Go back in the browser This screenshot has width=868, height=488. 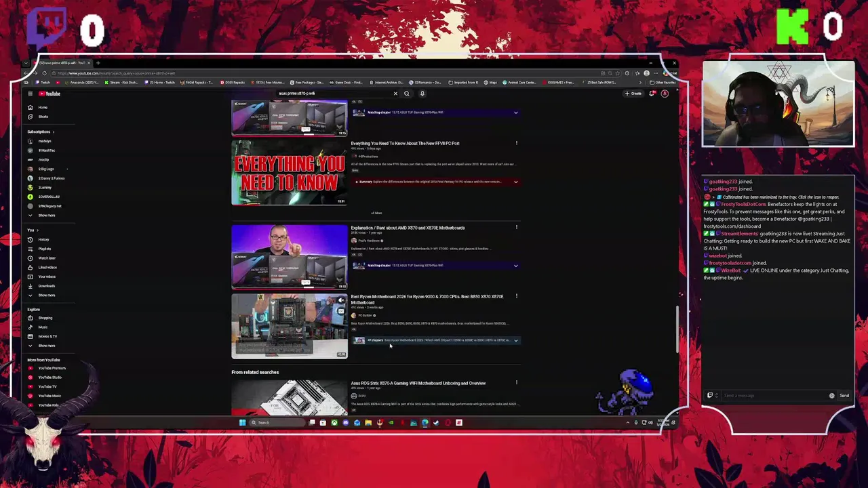coord(26,73)
